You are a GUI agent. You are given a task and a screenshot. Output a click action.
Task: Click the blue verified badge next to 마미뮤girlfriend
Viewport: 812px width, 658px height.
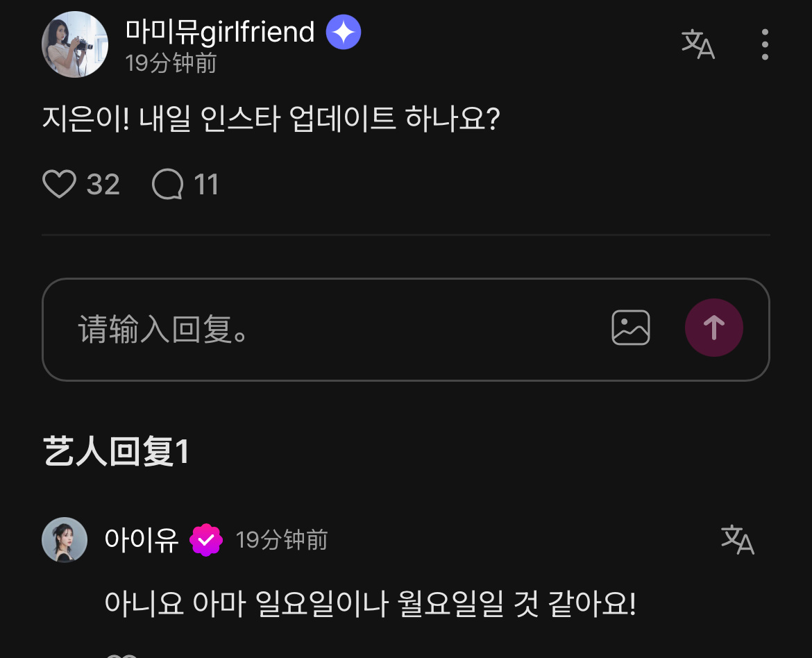point(343,31)
